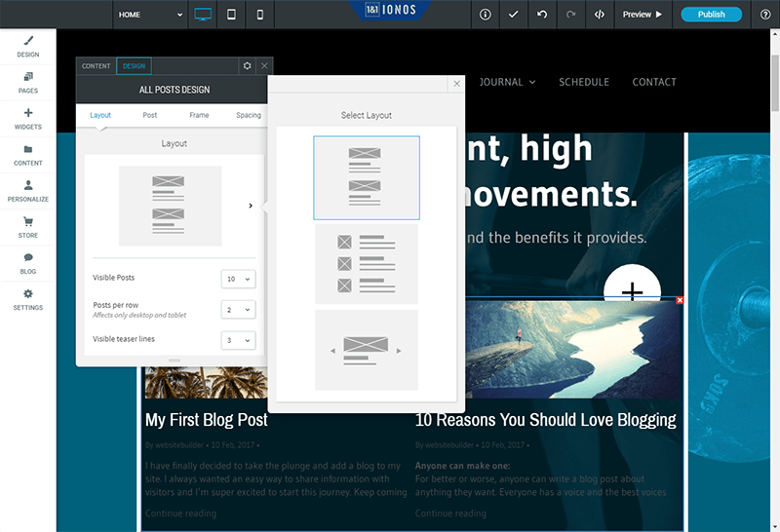
Task: Choose the stacked vertical layout thumbnail
Action: (x=367, y=177)
